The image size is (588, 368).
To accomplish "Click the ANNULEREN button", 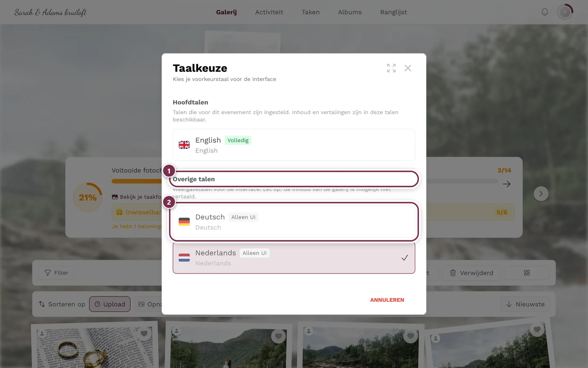I will click(387, 300).
